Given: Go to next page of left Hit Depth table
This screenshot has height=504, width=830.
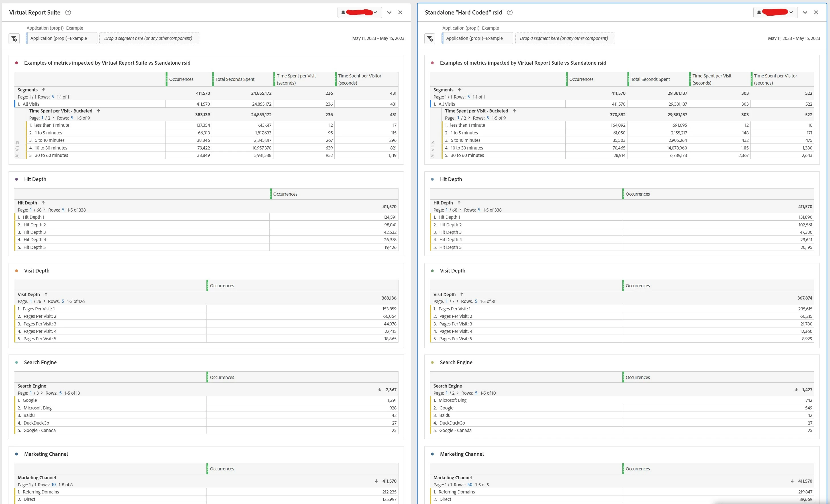Looking at the screenshot, I should [44, 209].
